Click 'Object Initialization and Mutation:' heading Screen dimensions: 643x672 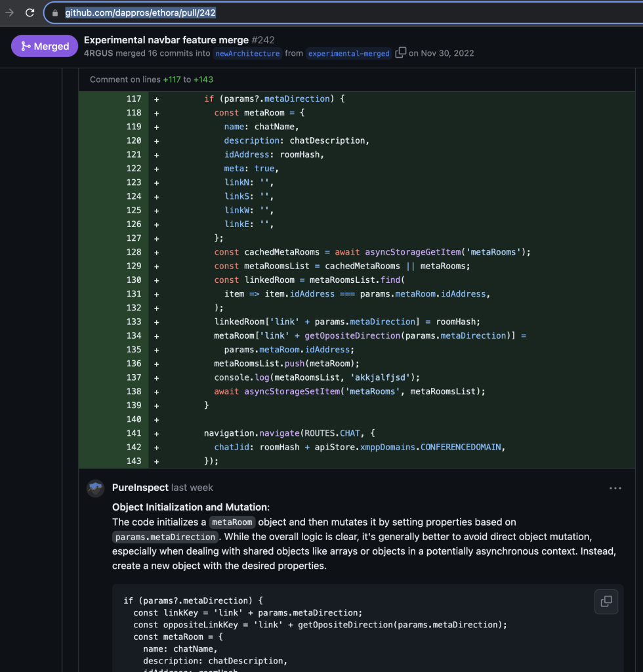click(191, 507)
